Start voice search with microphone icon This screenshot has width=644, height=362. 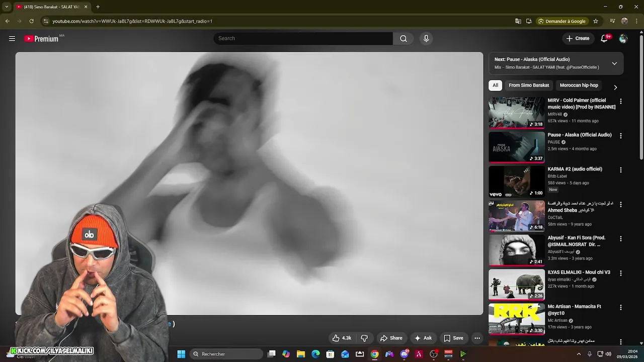coord(426,39)
